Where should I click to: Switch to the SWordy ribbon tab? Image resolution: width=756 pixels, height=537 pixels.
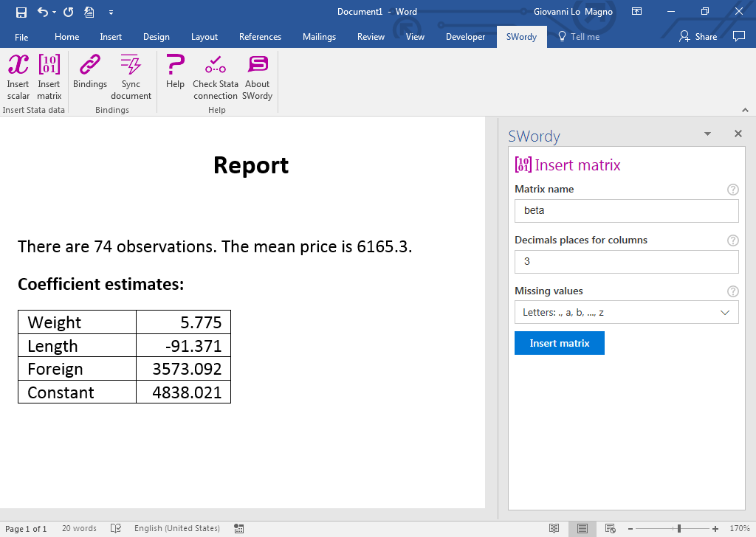[521, 36]
